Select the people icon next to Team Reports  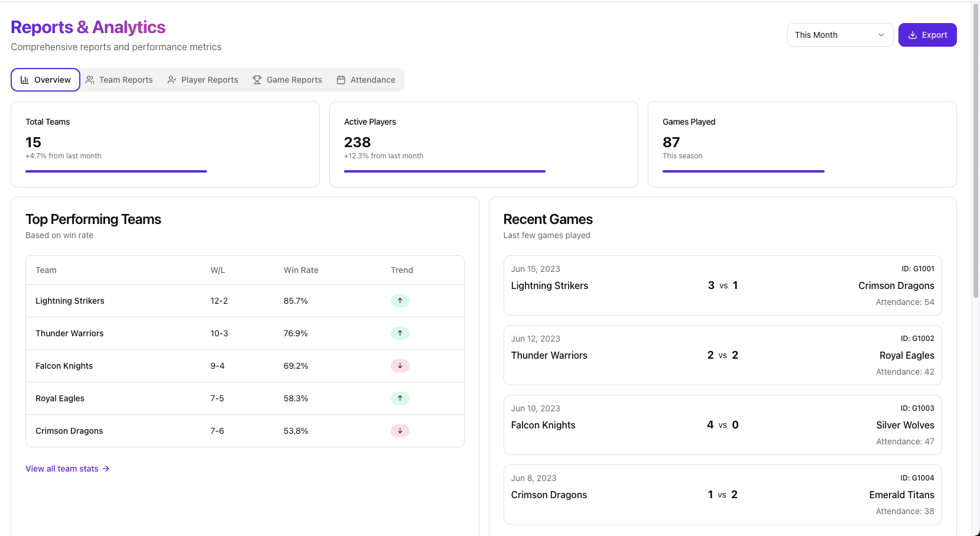click(90, 79)
